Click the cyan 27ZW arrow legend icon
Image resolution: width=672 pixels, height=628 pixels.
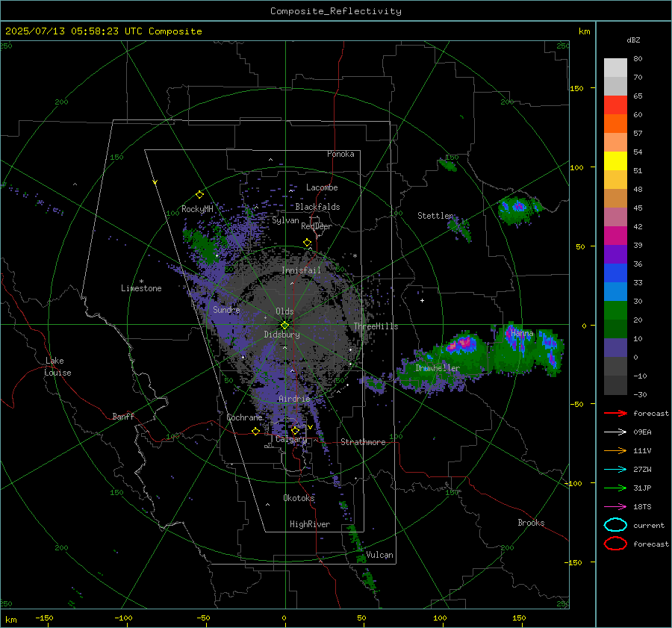[615, 470]
